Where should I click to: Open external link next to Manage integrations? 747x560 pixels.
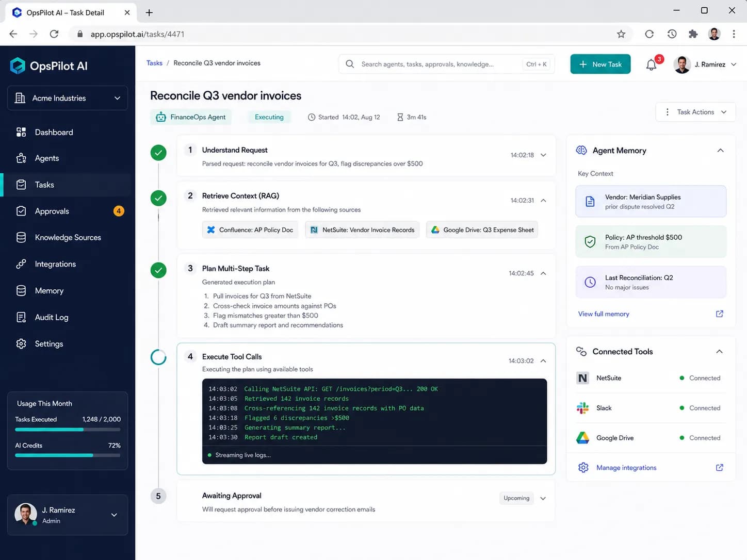(x=719, y=467)
